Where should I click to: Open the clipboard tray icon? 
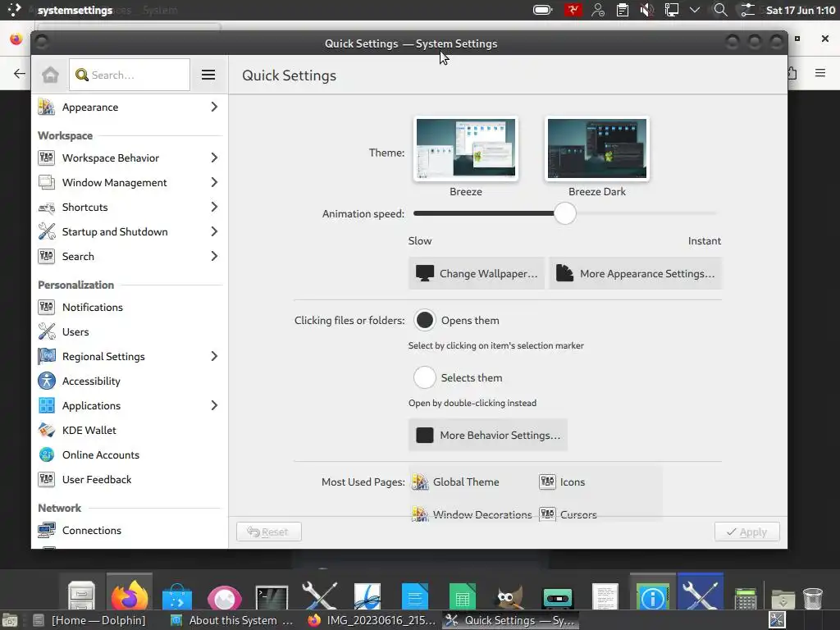click(x=623, y=10)
